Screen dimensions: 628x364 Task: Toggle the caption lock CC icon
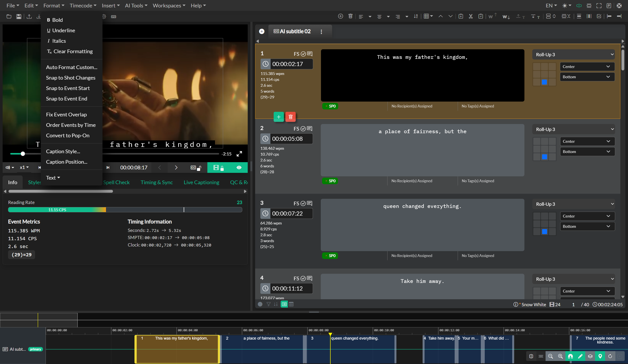click(x=196, y=168)
